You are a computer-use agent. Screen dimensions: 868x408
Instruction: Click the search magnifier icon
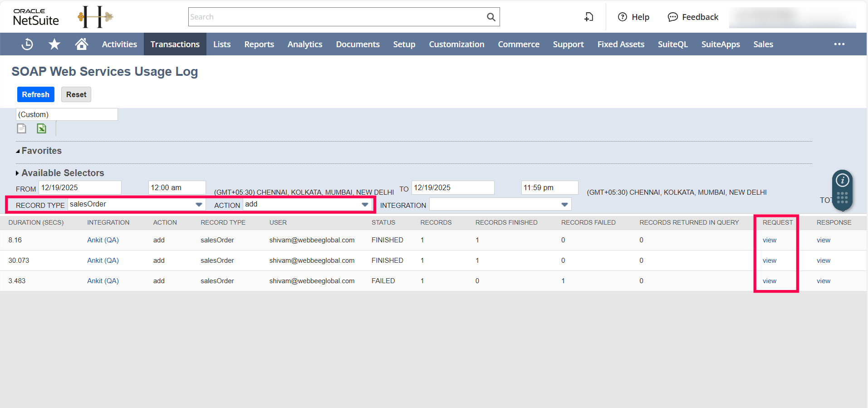(x=491, y=17)
